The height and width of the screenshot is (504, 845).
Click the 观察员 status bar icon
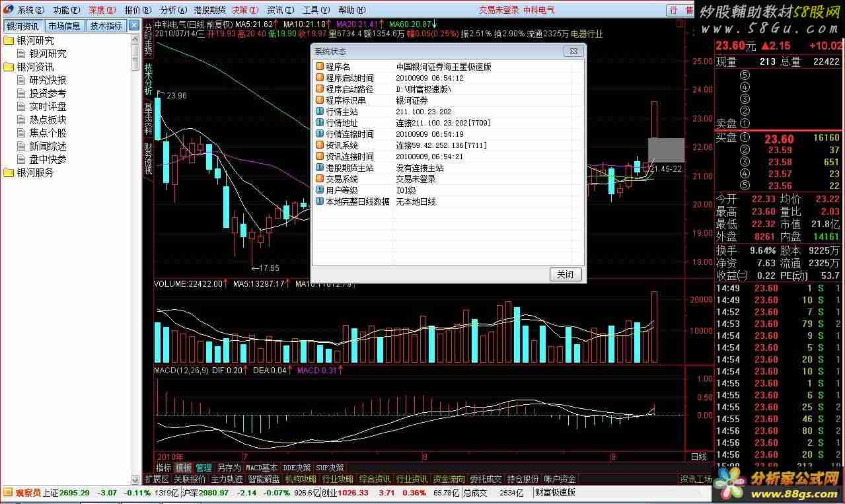tap(8, 492)
